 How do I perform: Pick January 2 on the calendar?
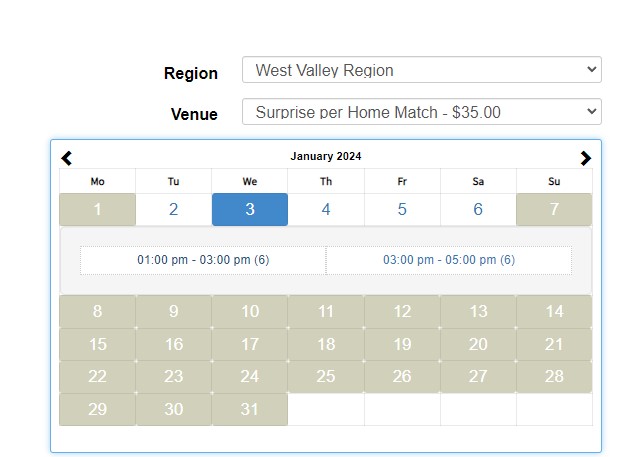[174, 210]
